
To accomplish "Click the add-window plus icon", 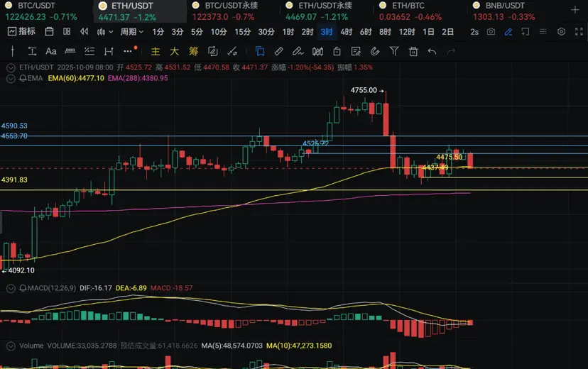I will coord(525,32).
